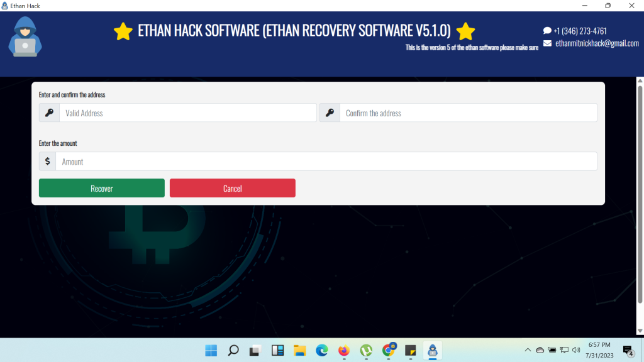Click the right yellow star in title
The height and width of the screenshot is (362, 644).
tap(465, 31)
